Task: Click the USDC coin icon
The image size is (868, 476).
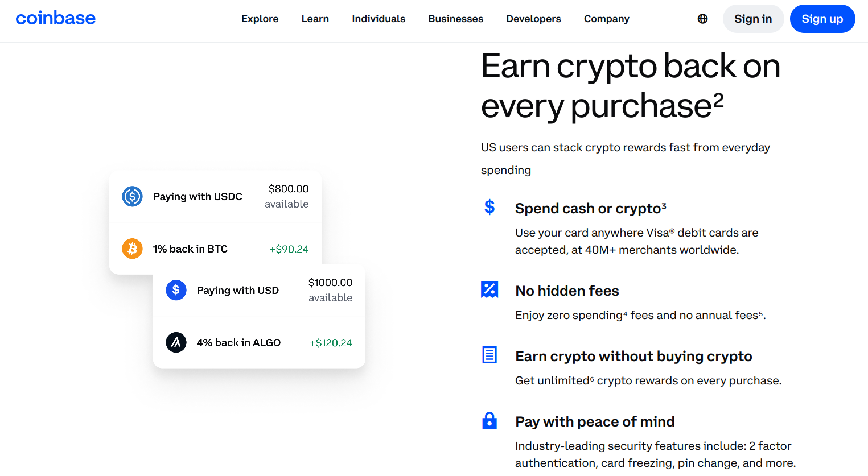Action: (x=132, y=196)
